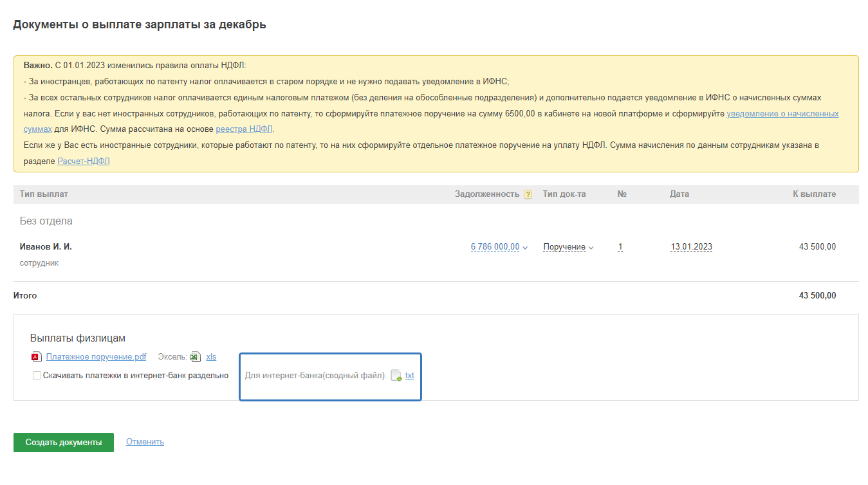Expand the 6 786 000,00 debt dropdown
Image resolution: width=868 pixels, height=485 pixels.
[499, 247]
